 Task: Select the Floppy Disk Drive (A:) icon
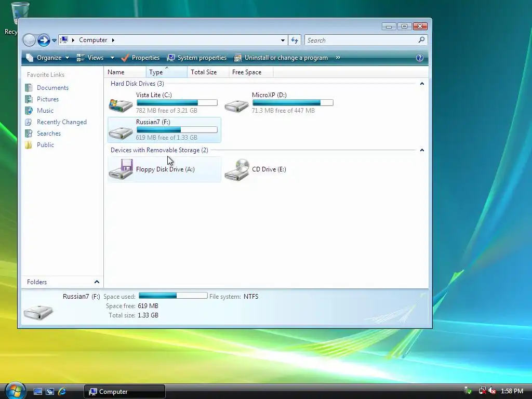pyautogui.click(x=121, y=169)
